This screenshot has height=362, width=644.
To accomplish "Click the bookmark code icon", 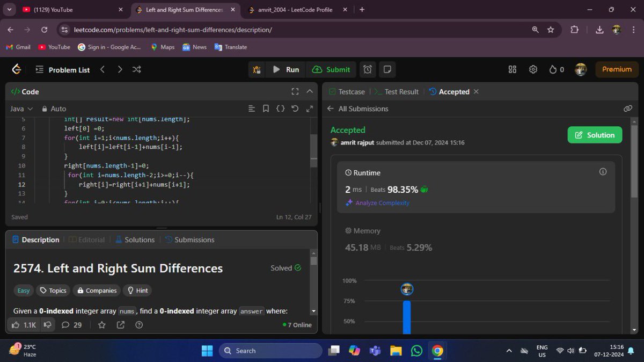I will click(266, 108).
